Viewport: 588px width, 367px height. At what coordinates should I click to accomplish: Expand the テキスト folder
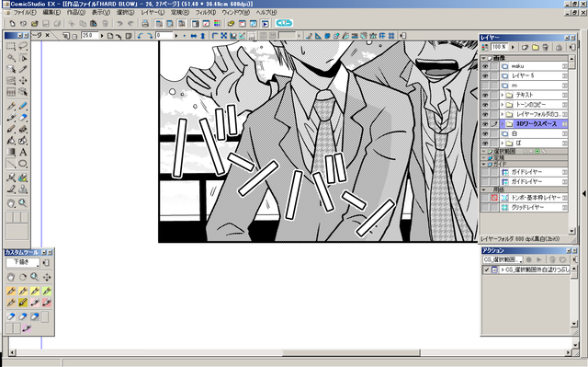[x=503, y=96]
